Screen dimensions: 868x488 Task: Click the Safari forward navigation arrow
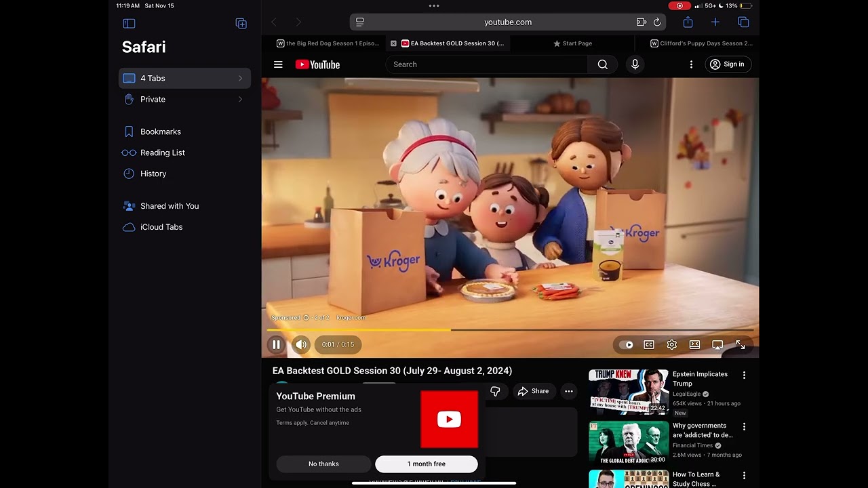[298, 22]
